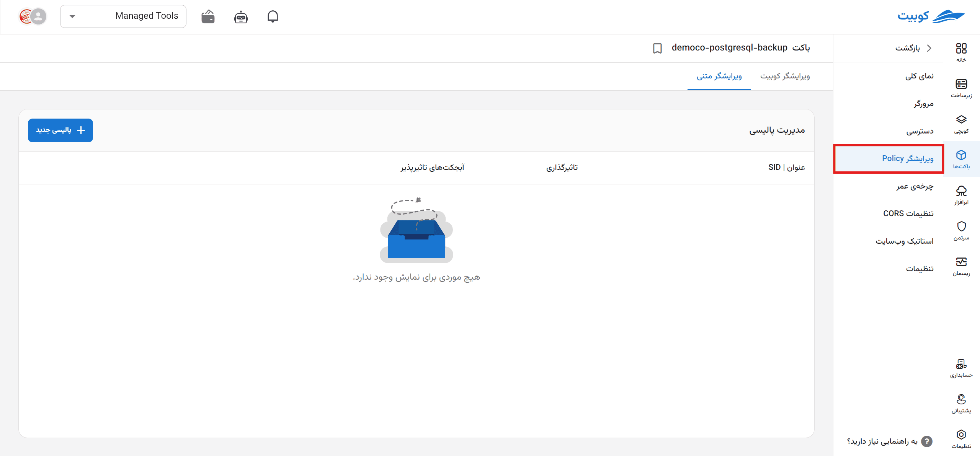The image size is (980, 456).
Task: Click the پالیسی جدید button
Action: click(x=60, y=130)
